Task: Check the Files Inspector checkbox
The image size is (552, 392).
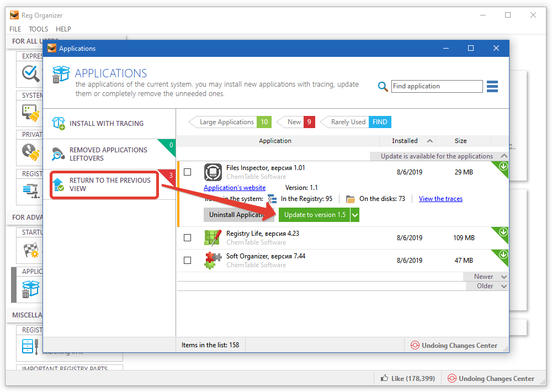Action: coord(188,172)
